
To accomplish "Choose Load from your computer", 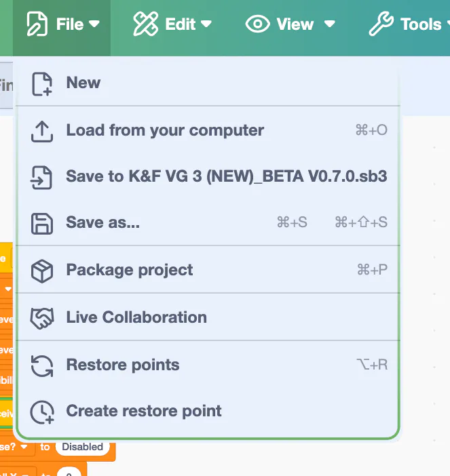I will 165,131.
